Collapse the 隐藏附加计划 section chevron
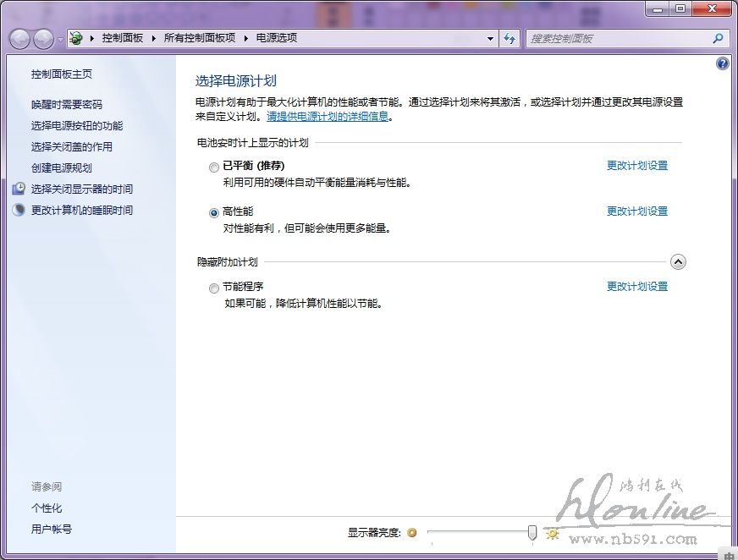 677,262
